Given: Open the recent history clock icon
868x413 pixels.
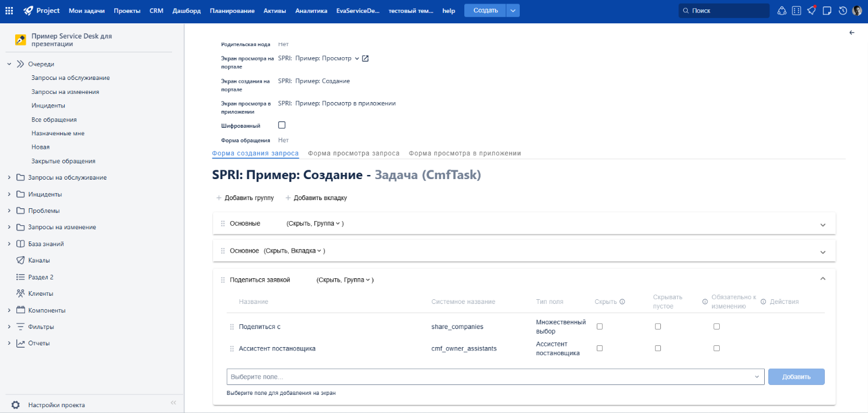Looking at the screenshot, I should coord(842,10).
